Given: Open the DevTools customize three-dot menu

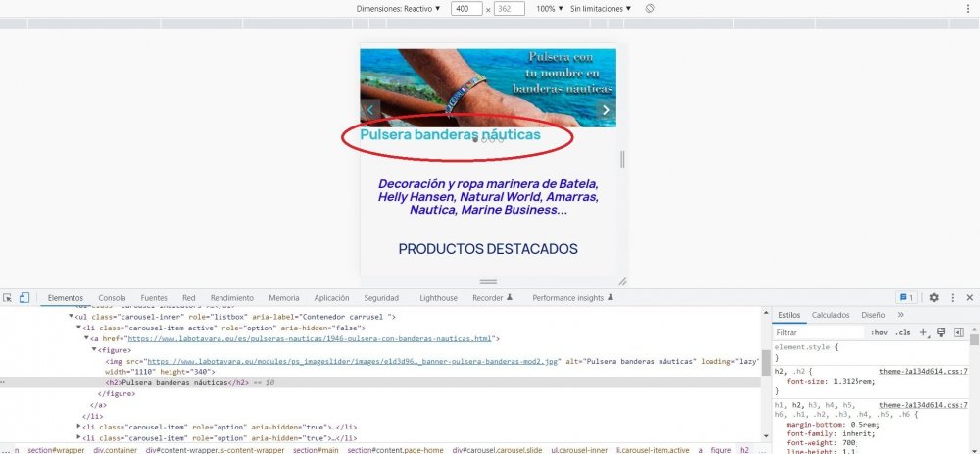Looking at the screenshot, I should [x=953, y=298].
